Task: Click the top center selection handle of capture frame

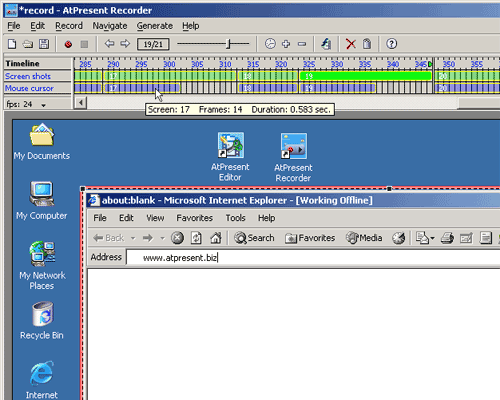Action: coord(389,189)
